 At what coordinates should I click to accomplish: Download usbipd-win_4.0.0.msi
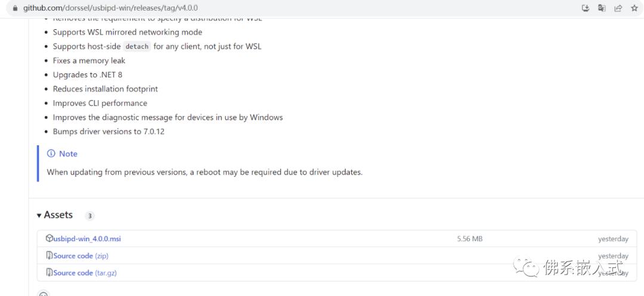pos(87,239)
